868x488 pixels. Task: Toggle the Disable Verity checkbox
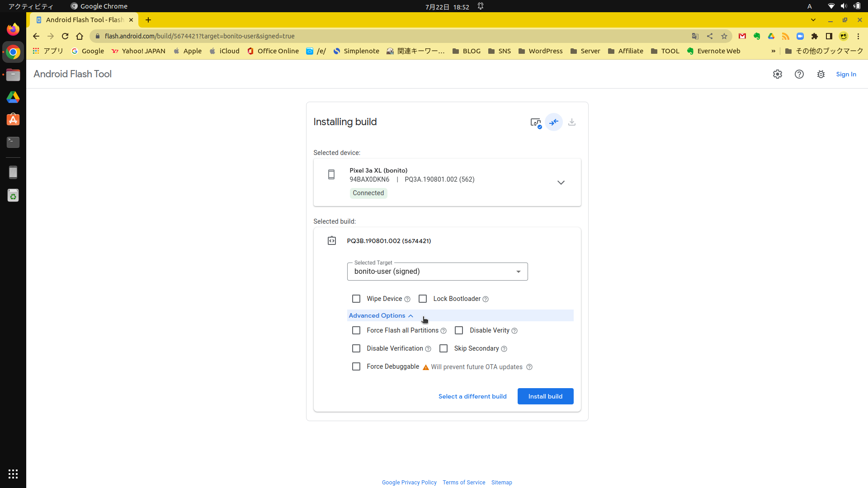459,330
